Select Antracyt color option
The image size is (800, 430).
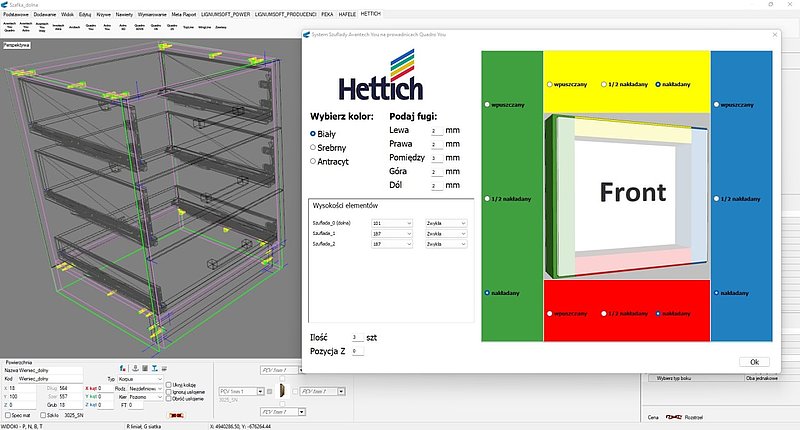point(314,160)
